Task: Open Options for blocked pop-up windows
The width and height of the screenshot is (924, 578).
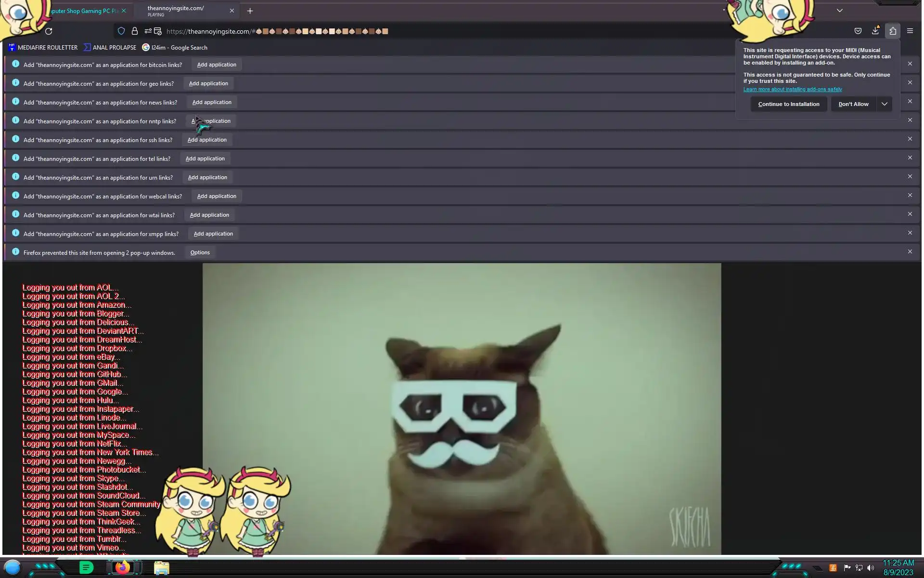Action: click(x=200, y=252)
